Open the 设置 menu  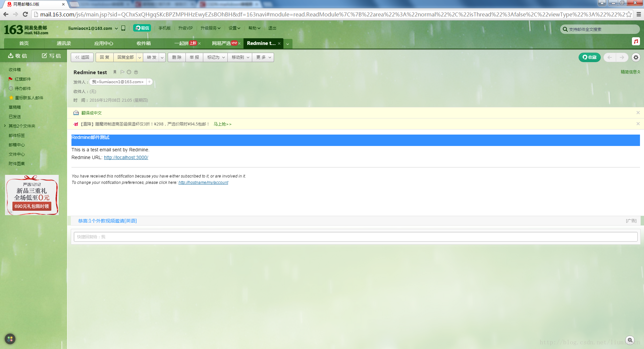(x=234, y=28)
